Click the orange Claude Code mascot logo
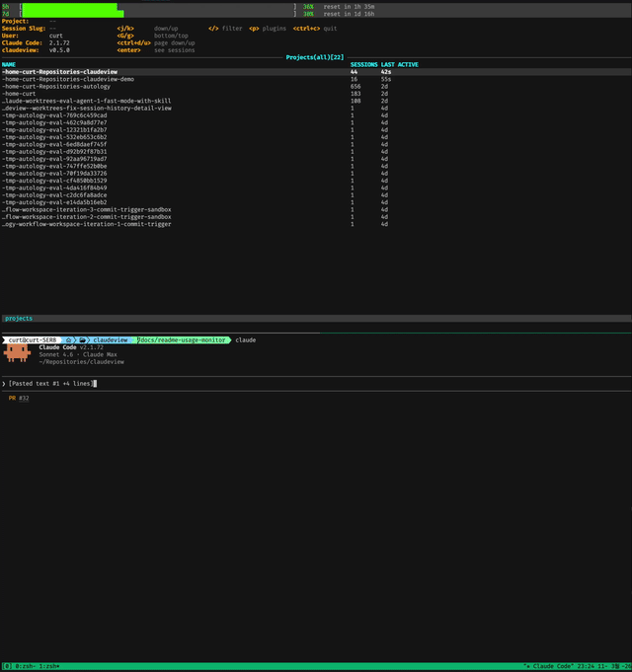 point(17,353)
